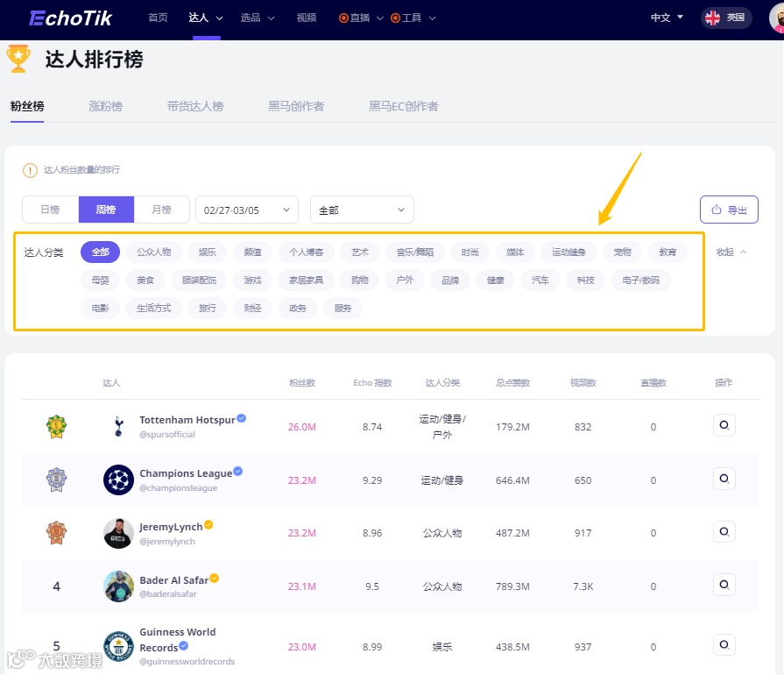
Task: Filter by 公众人物 category chip
Action: tap(154, 252)
